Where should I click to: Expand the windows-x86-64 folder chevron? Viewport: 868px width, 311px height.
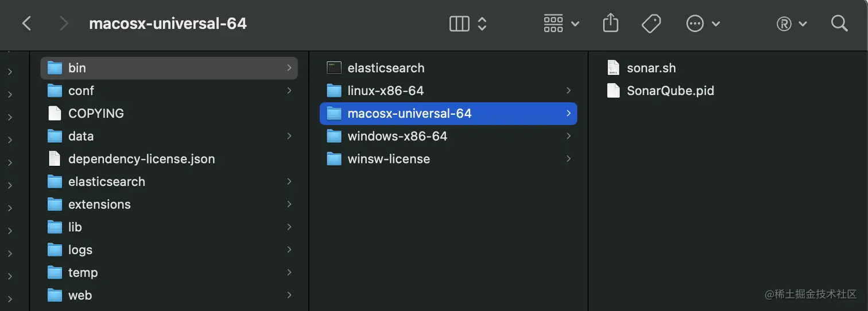[x=568, y=136]
